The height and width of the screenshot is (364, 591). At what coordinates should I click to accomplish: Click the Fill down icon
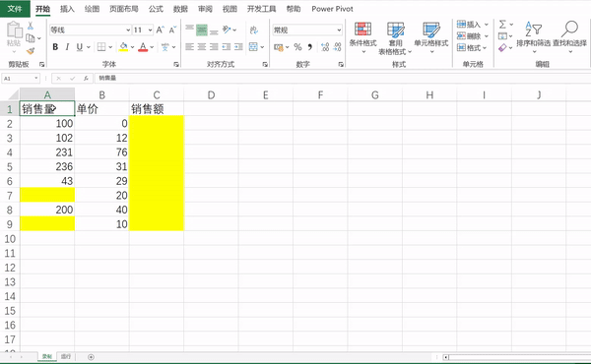point(502,36)
